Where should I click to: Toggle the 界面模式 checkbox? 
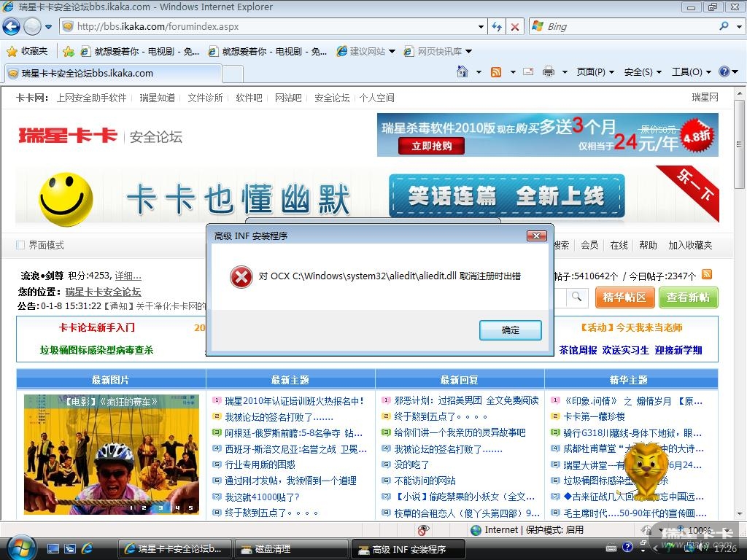pyautogui.click(x=20, y=245)
